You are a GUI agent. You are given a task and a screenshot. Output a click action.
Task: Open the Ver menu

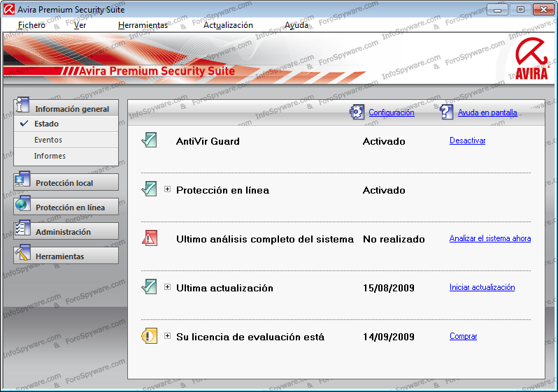tap(80, 25)
